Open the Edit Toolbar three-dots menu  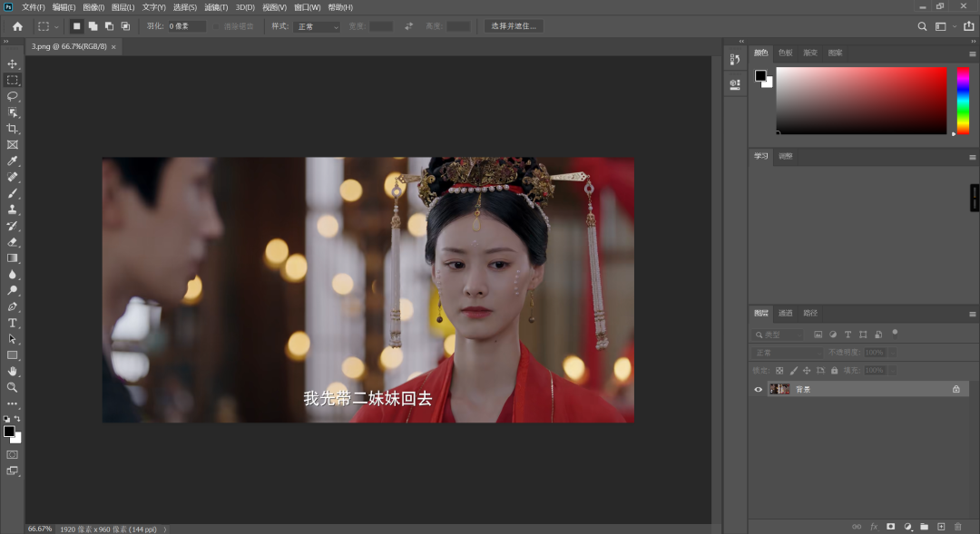(x=12, y=403)
